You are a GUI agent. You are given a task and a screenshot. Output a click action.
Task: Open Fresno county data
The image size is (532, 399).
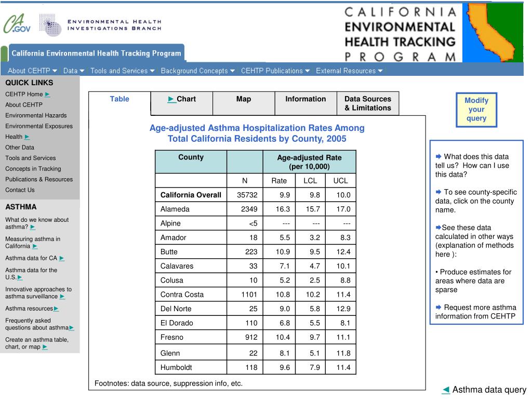click(172, 338)
